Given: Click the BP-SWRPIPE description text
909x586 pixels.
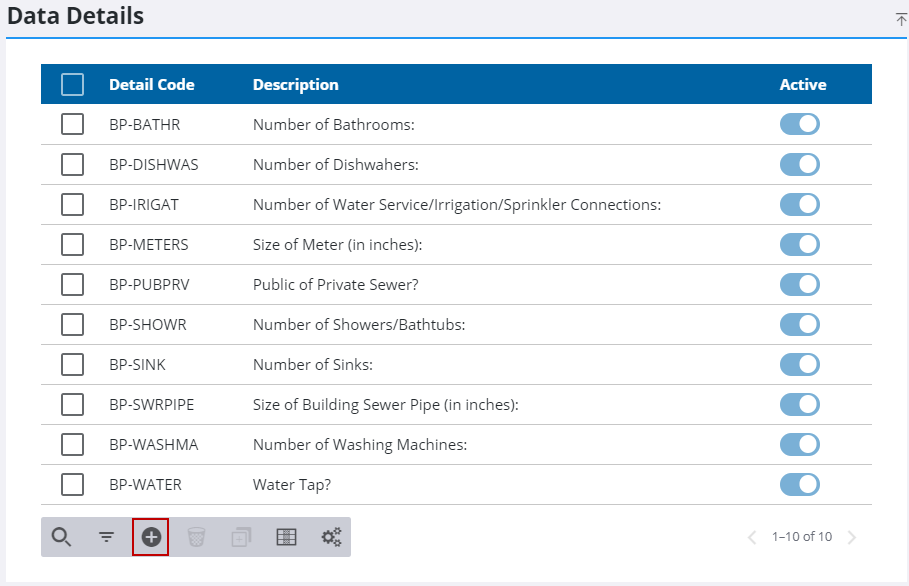Looking at the screenshot, I should pos(385,405).
